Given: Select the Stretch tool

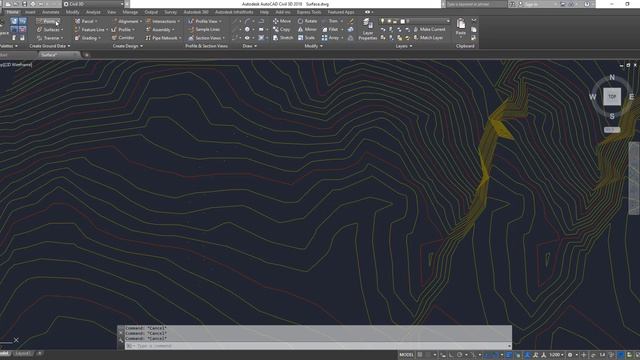Looking at the screenshot, I should 283,38.
